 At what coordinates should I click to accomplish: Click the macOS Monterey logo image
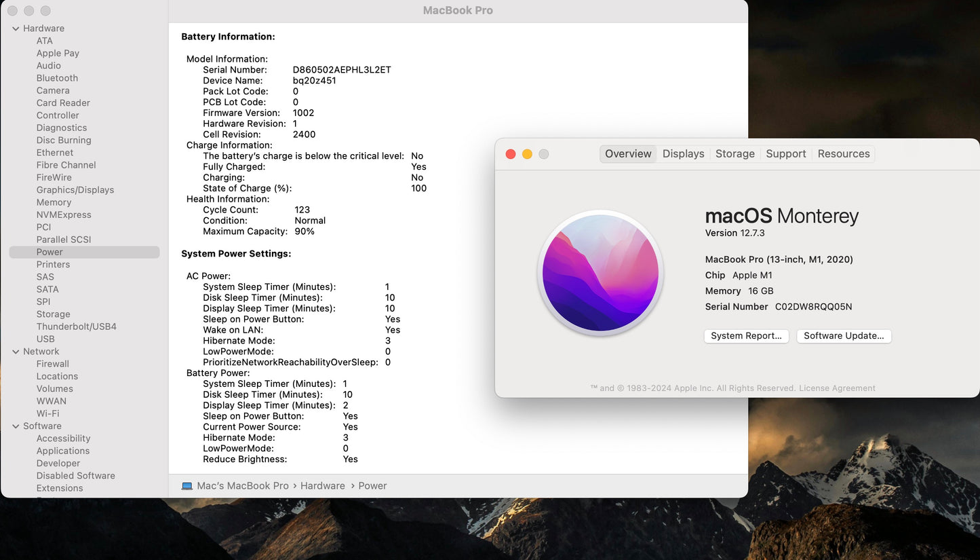[x=600, y=273]
